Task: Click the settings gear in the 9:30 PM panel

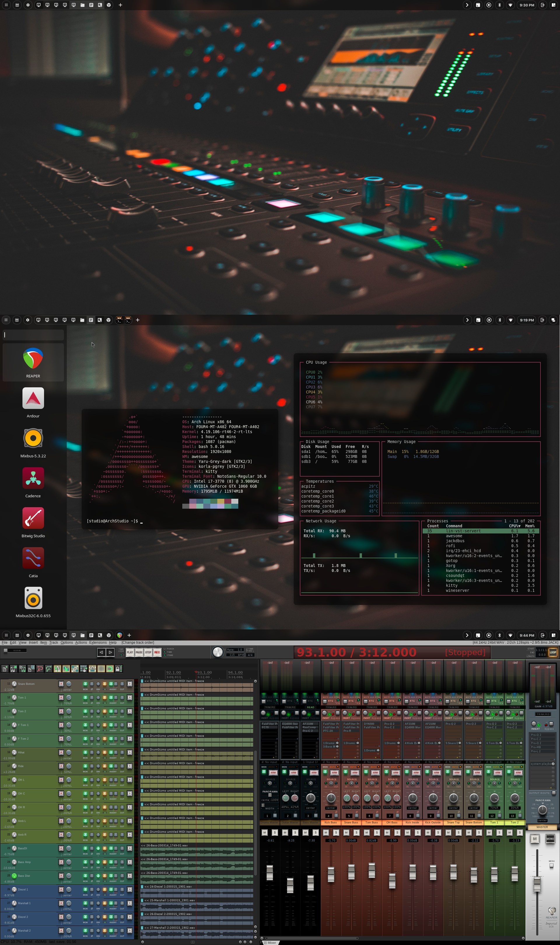Action: 27,5
